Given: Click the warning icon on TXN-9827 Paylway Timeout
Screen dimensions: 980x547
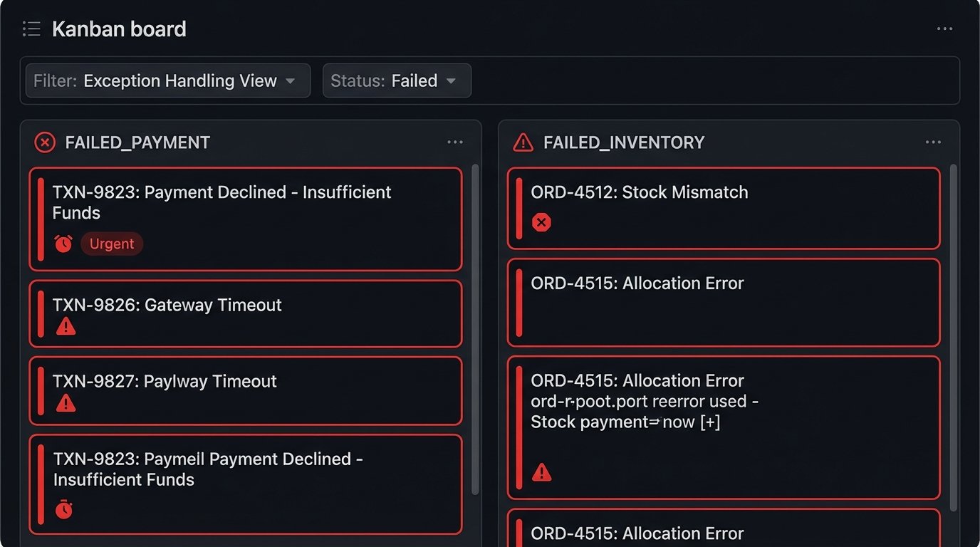Looking at the screenshot, I should (x=66, y=402).
